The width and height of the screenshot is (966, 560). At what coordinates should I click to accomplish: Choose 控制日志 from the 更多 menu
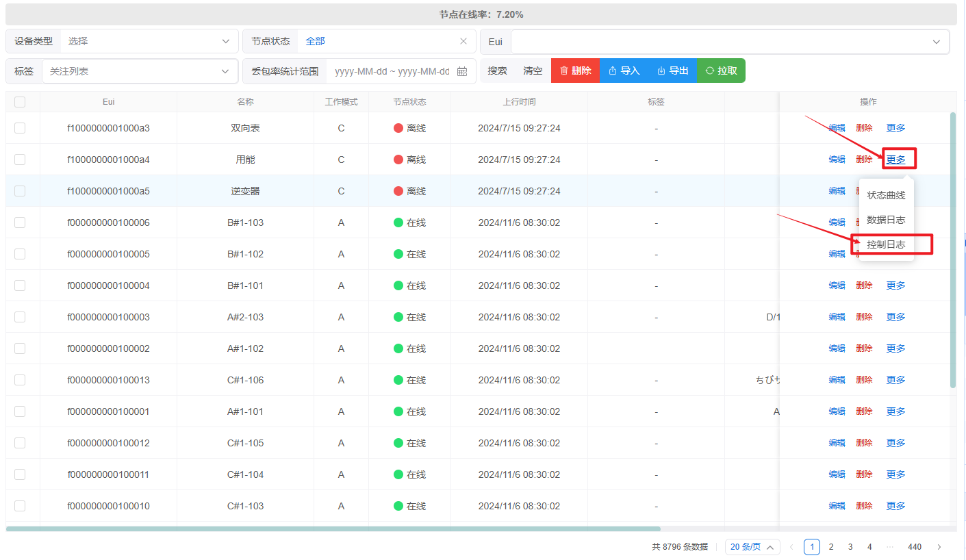click(x=887, y=244)
